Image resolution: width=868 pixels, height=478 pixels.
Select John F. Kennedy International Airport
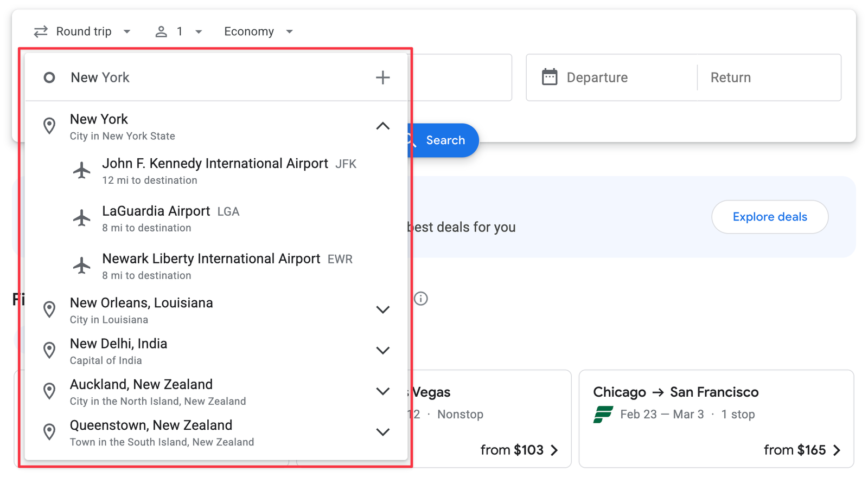tap(215, 171)
